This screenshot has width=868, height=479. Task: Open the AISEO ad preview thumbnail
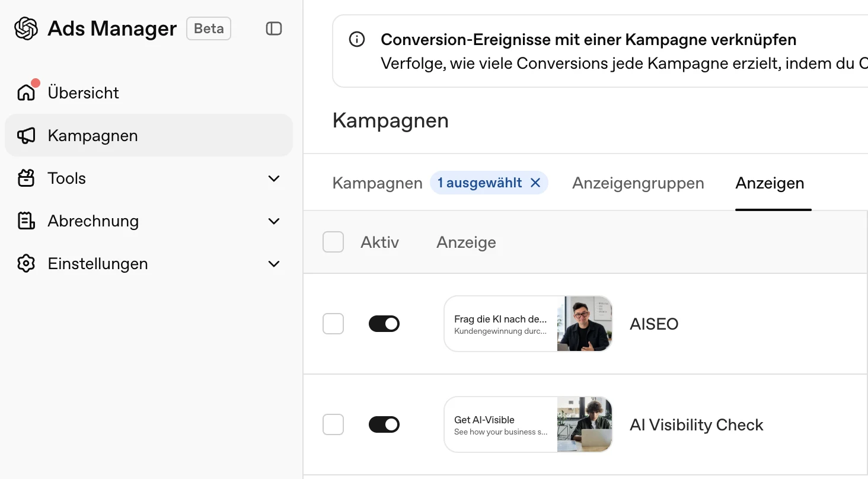[528, 324]
